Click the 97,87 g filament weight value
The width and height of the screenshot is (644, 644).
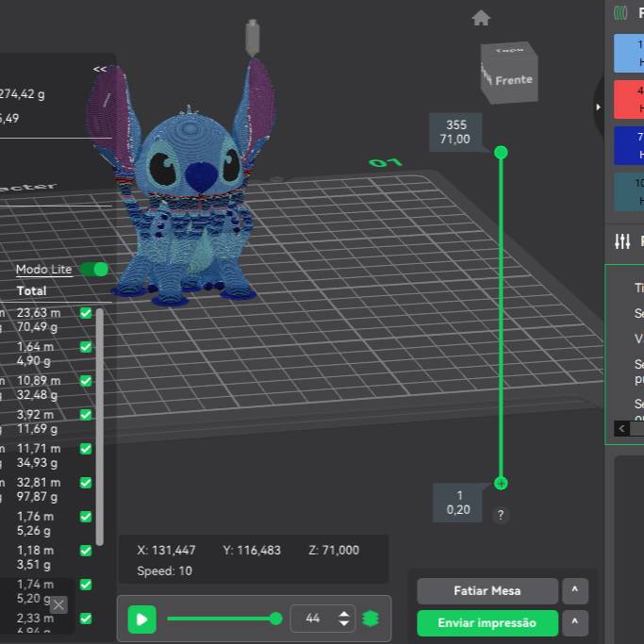point(38,497)
